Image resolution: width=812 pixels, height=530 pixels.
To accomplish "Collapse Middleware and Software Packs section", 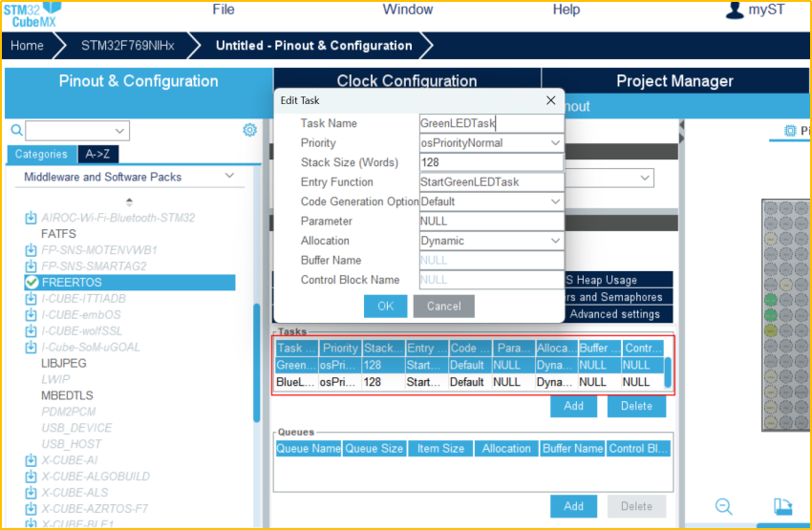I will pos(229,177).
